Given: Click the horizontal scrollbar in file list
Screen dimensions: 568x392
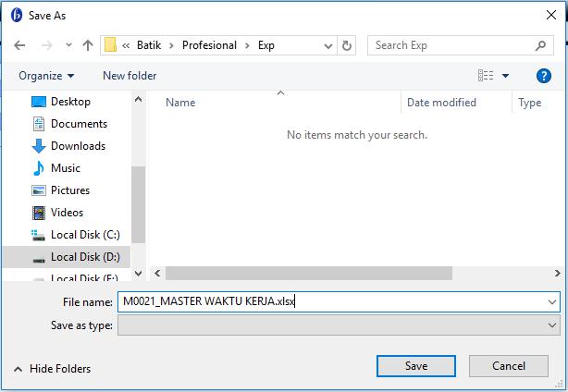Looking at the screenshot, I should click(309, 274).
